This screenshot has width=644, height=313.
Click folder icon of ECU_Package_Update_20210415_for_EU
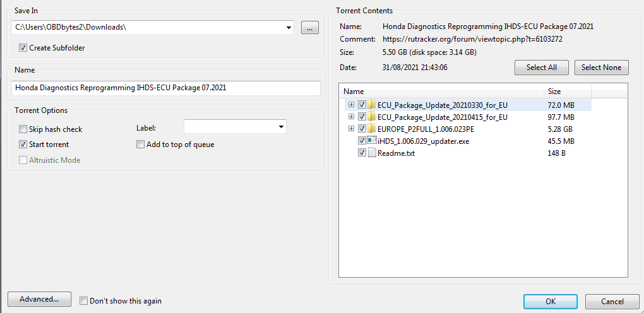tap(372, 117)
